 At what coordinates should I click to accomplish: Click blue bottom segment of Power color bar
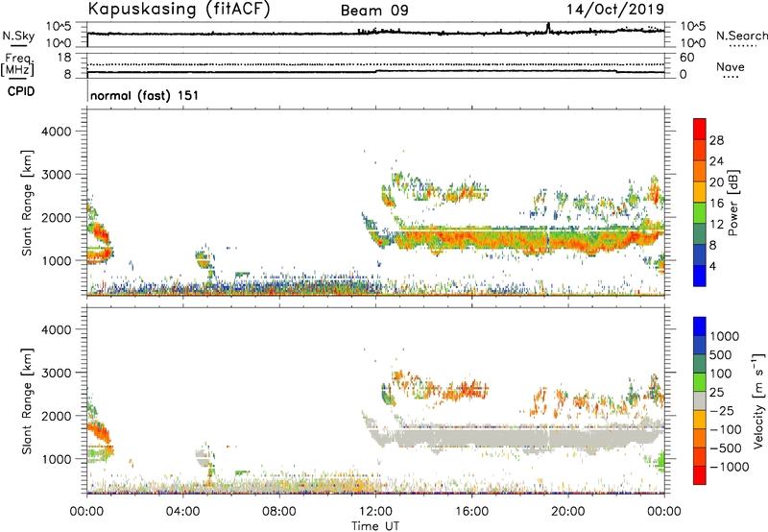tap(700, 277)
